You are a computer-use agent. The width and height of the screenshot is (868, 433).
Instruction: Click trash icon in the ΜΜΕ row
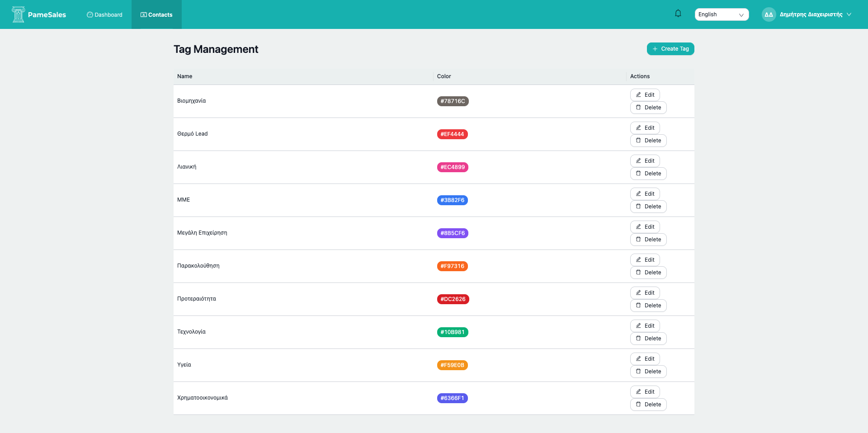(x=638, y=207)
